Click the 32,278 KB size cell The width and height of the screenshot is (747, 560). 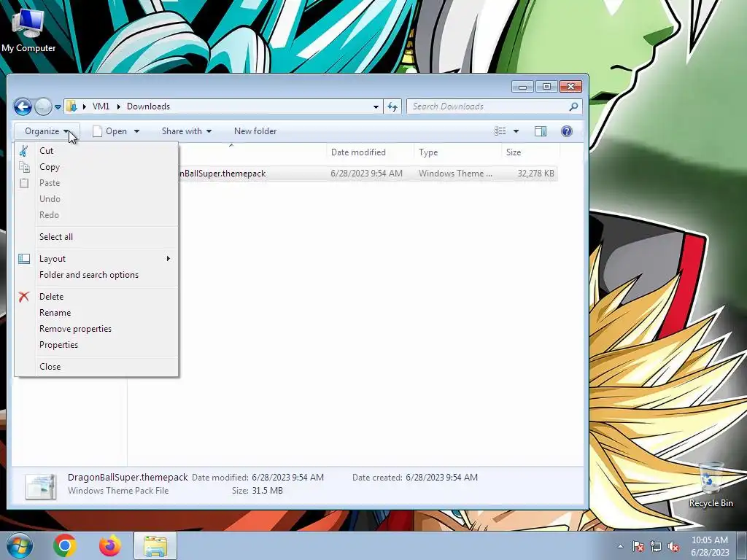pyautogui.click(x=535, y=174)
